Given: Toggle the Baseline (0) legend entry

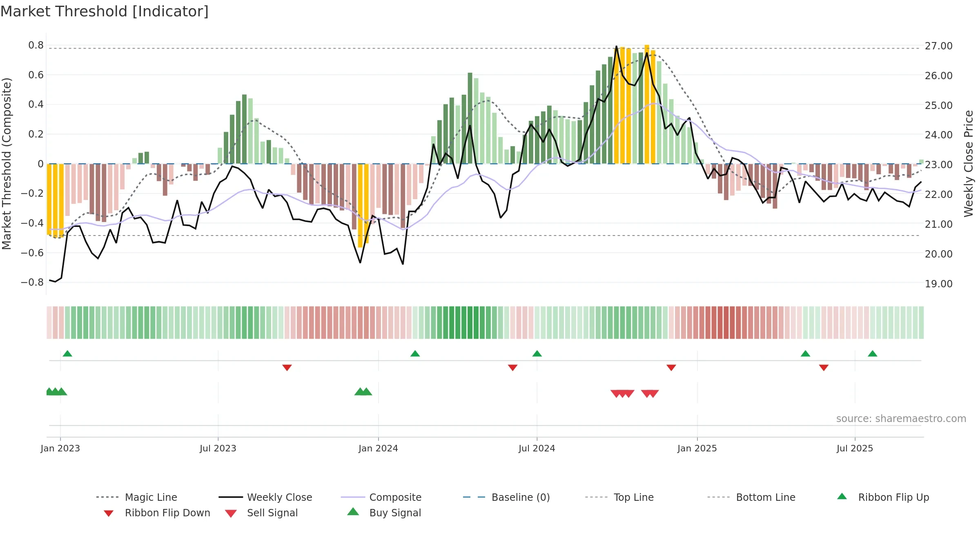Looking at the screenshot, I should (506, 497).
